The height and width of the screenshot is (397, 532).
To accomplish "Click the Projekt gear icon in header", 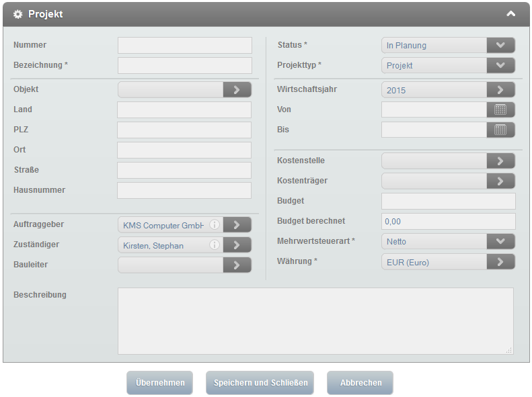I will pyautogui.click(x=18, y=14).
